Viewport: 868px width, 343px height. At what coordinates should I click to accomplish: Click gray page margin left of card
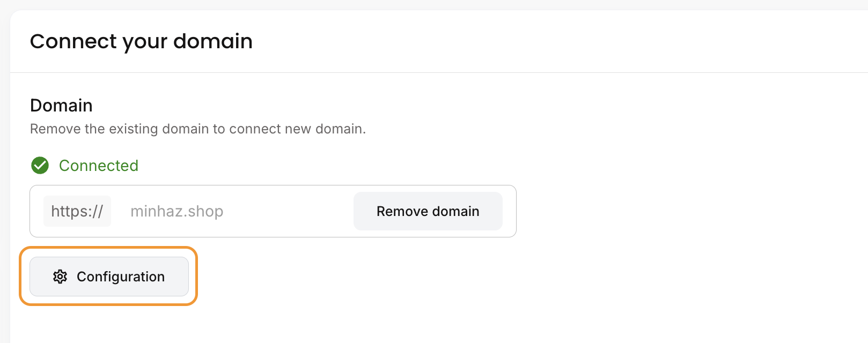[x=5, y=177]
